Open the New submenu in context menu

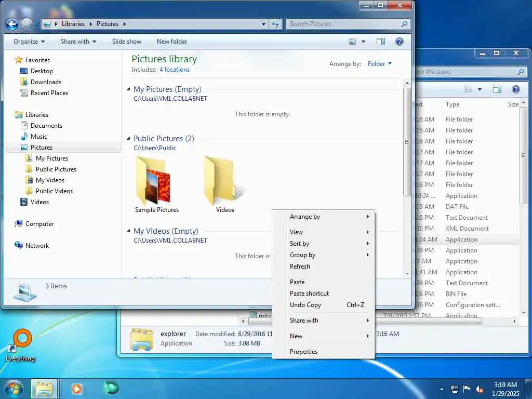click(323, 336)
